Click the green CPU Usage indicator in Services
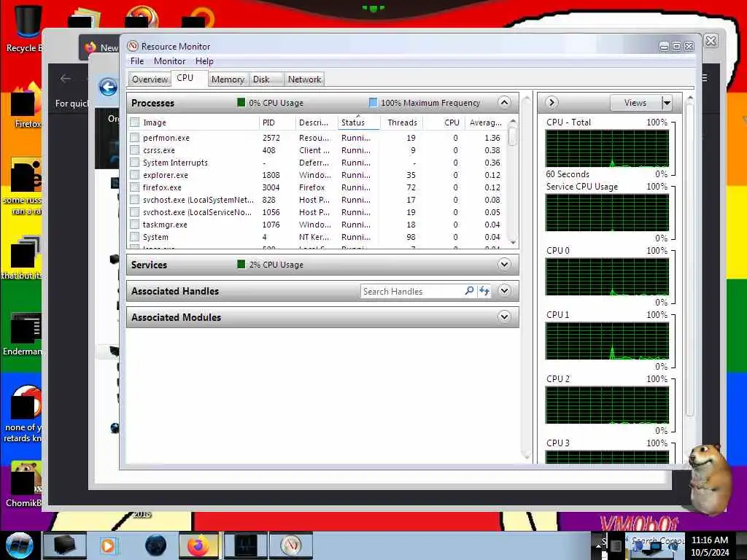This screenshot has width=747, height=560. tap(241, 264)
